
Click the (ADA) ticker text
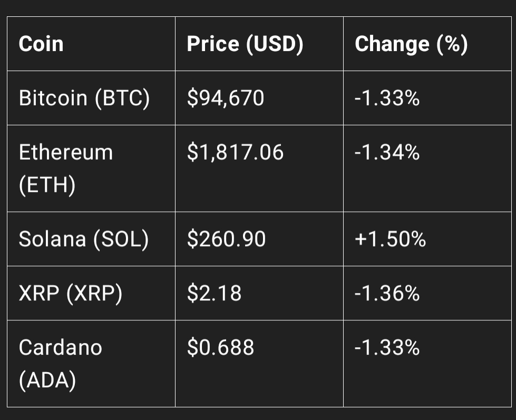pos(47,381)
